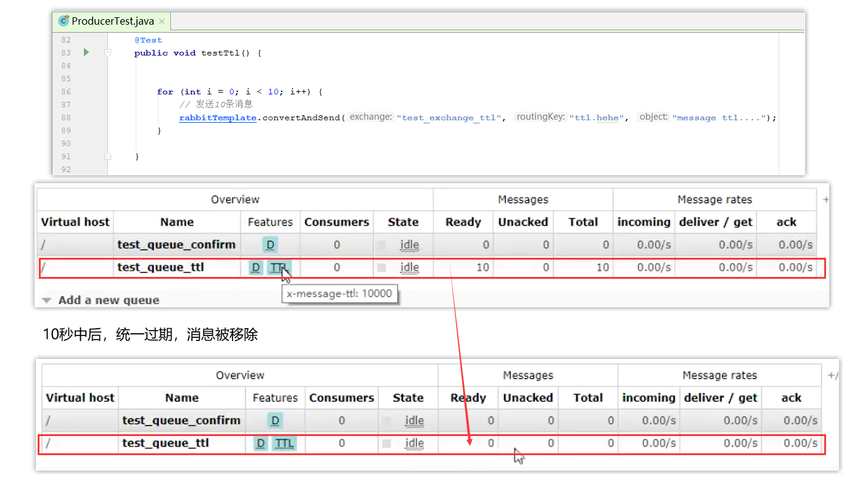Click "ttl.hehe" routing key string
868x486 pixels.
pos(597,118)
